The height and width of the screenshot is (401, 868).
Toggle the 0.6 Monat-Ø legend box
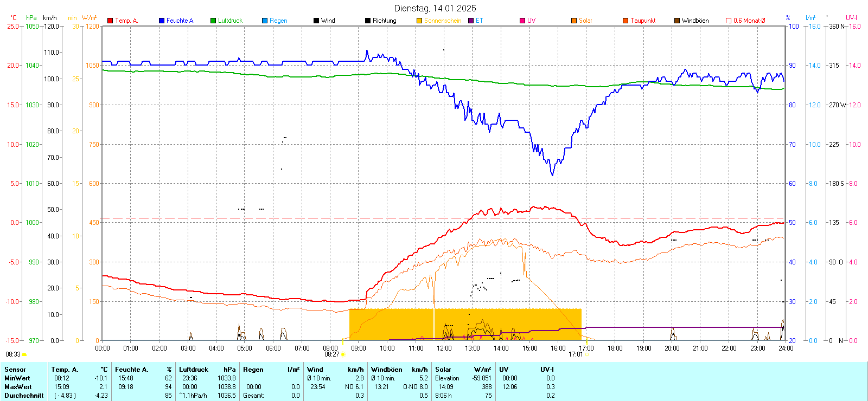(729, 21)
